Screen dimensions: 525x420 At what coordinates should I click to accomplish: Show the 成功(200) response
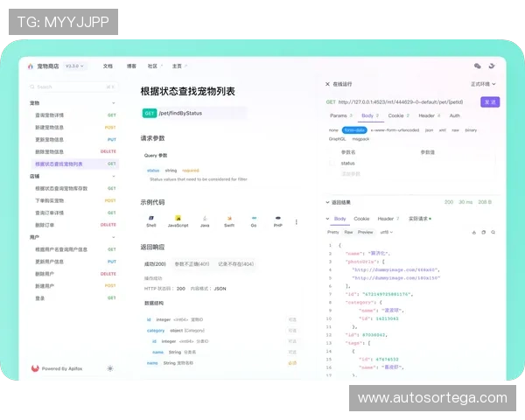pos(155,264)
